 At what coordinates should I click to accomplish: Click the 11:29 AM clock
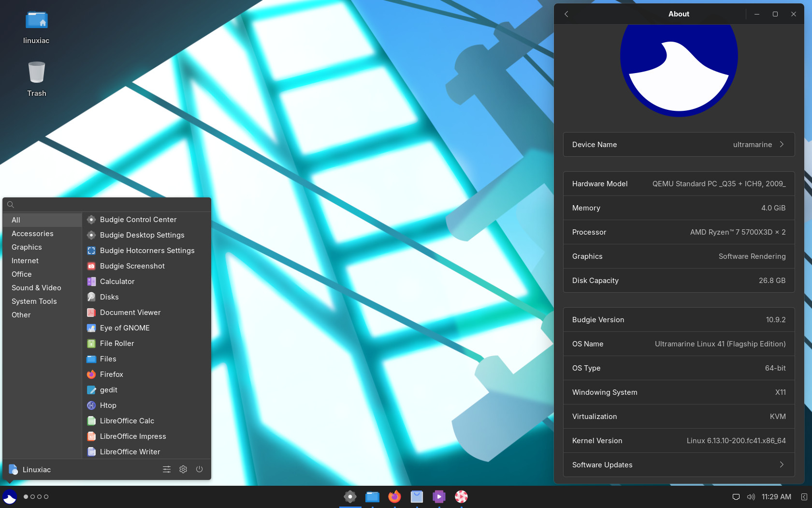click(776, 497)
